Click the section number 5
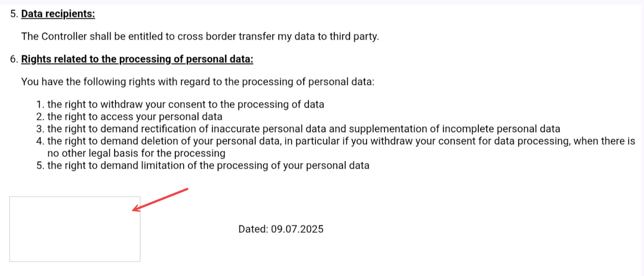Screen dimensions: 644x276 [x=14, y=14]
